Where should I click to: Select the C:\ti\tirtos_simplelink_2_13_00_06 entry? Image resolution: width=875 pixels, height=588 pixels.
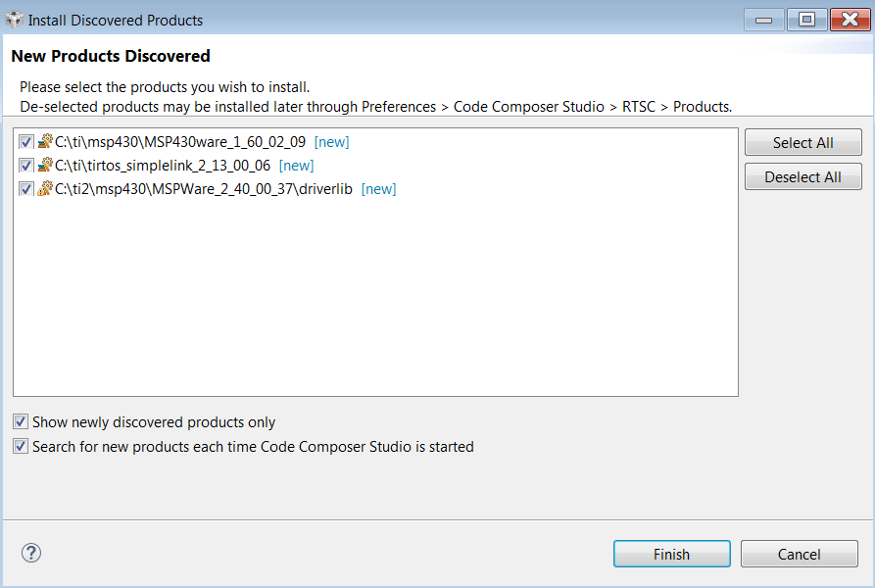pyautogui.click(x=163, y=166)
